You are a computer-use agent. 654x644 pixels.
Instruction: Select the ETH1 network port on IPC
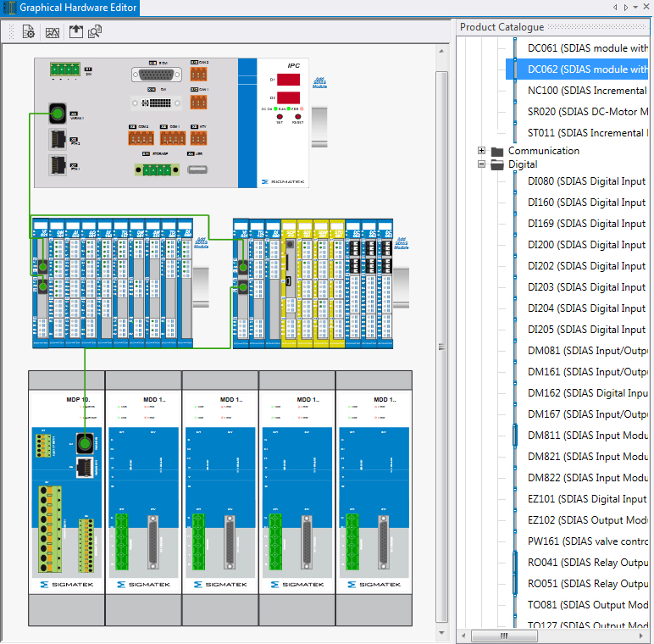(58, 164)
